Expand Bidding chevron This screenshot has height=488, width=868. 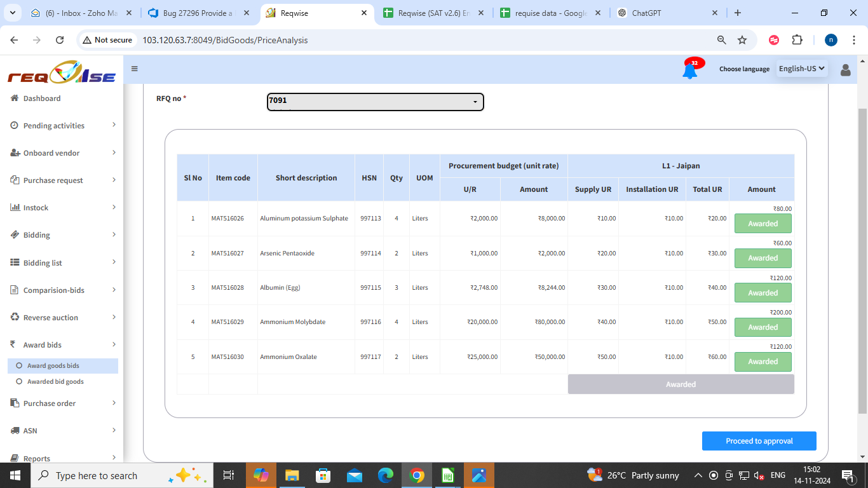point(114,234)
